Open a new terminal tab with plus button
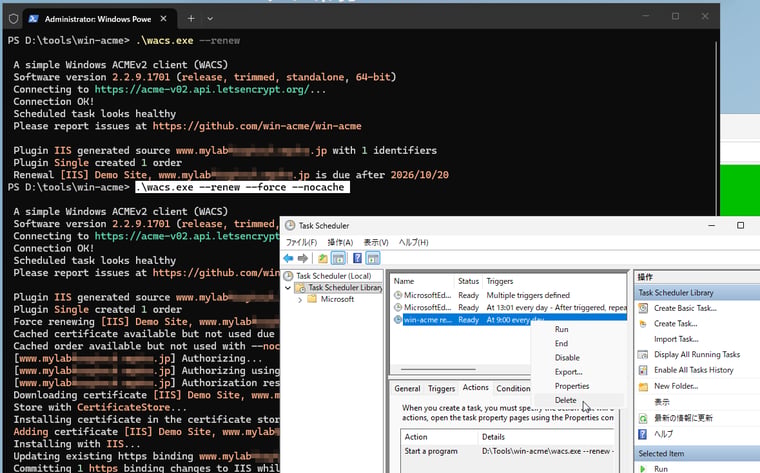Screen dimensions: 760x473 pyautogui.click(x=191, y=18)
